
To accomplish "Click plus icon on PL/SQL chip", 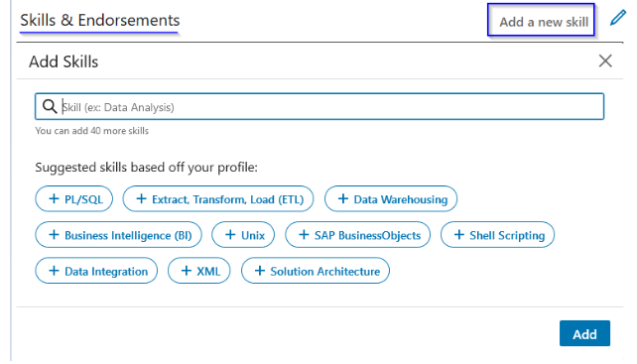I will coord(54,198).
